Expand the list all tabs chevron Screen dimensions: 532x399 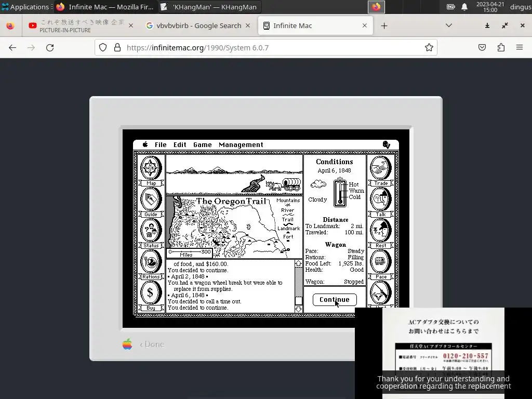click(448, 25)
